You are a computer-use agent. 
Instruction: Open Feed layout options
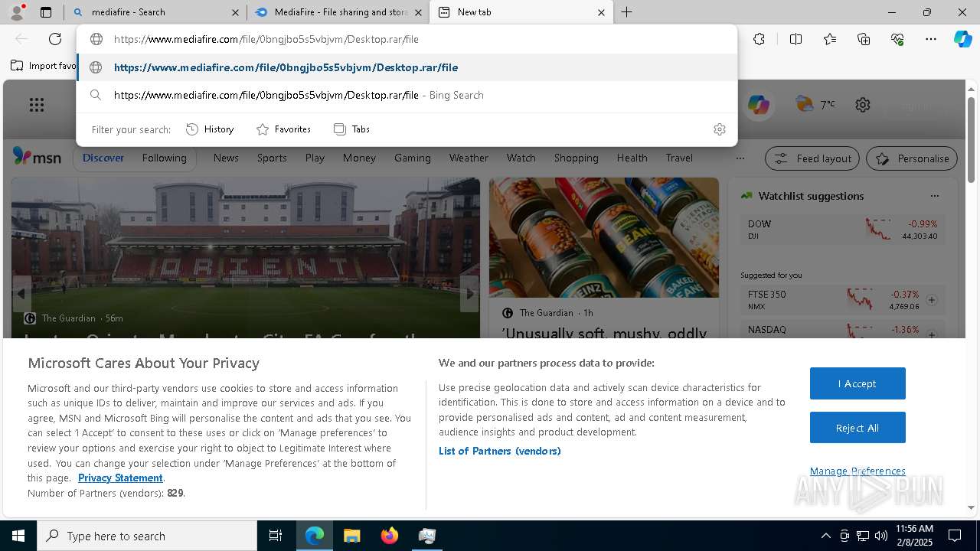812,158
